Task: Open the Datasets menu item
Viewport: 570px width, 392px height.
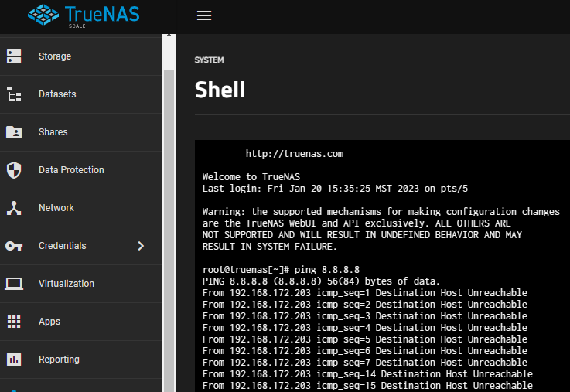Action: [81, 94]
